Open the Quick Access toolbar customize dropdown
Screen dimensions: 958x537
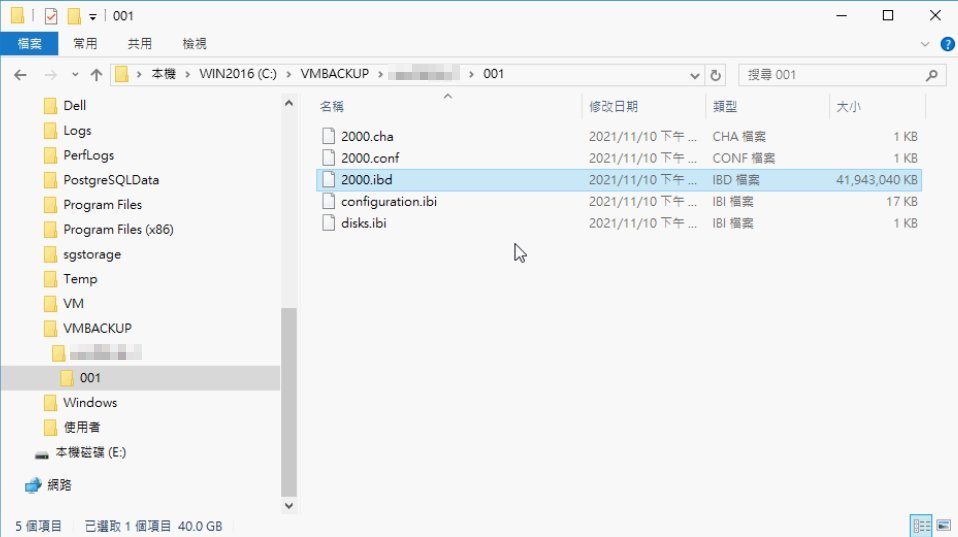pyautogui.click(x=93, y=17)
